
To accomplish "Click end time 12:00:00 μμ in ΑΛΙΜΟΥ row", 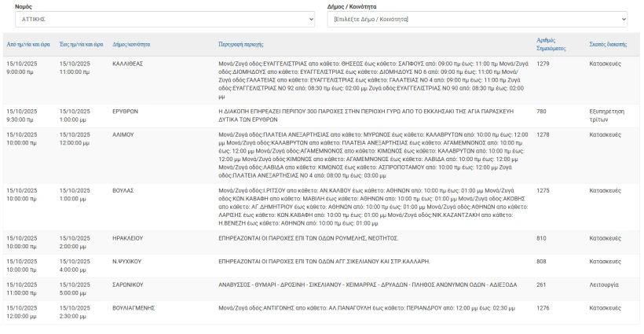I will coord(75,139).
